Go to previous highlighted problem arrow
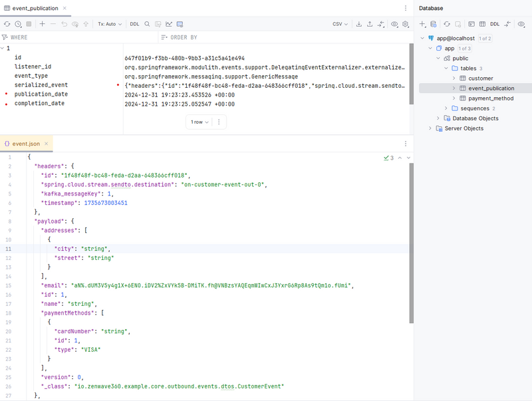The height and width of the screenshot is (401, 532). coord(400,158)
